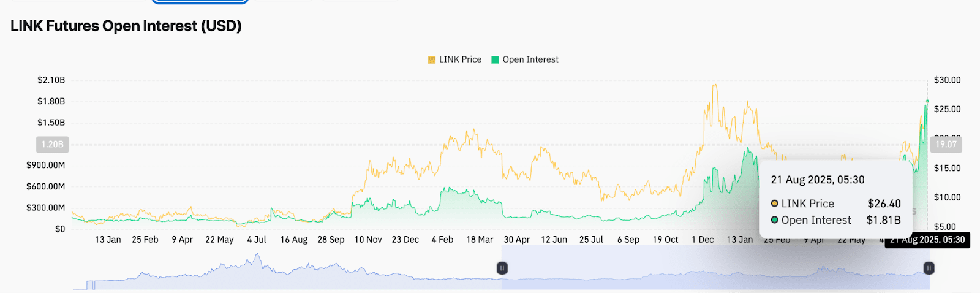Click the 19.07 price crosshair label

pyautogui.click(x=946, y=145)
